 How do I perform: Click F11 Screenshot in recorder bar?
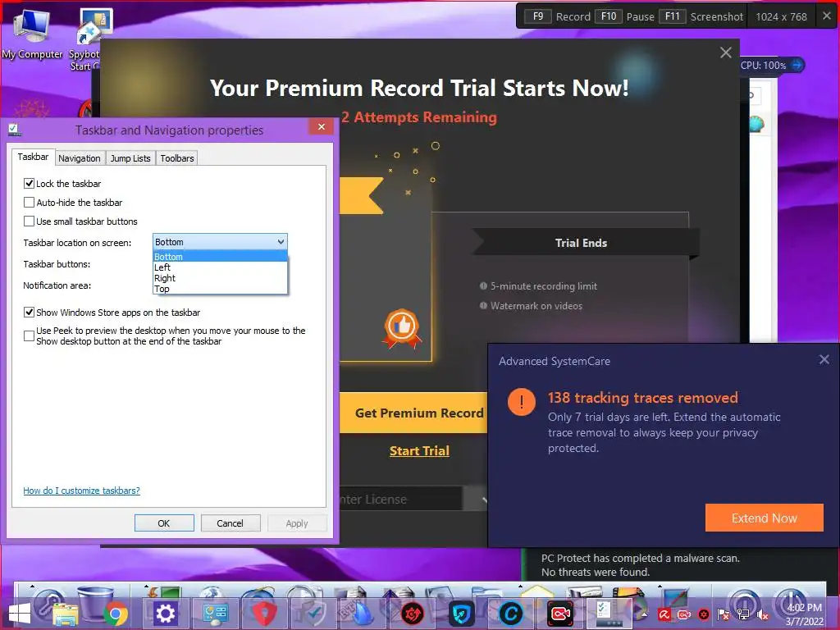click(x=701, y=16)
